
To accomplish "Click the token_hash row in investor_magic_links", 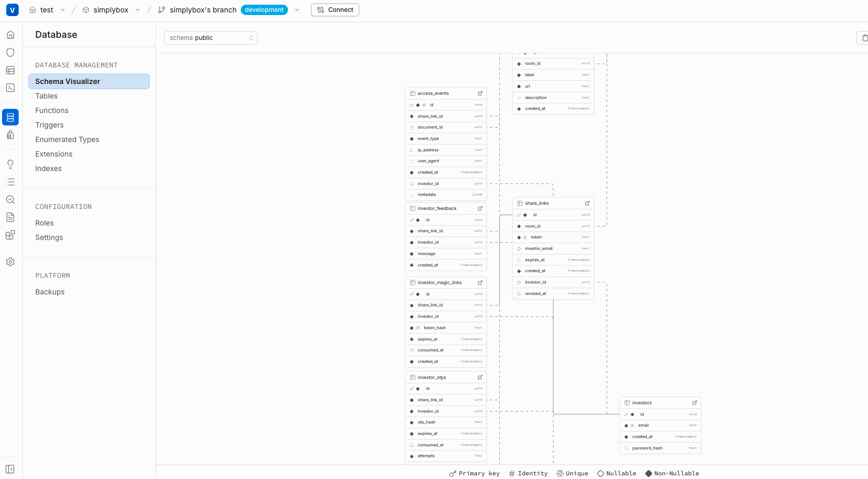I will pos(446,328).
